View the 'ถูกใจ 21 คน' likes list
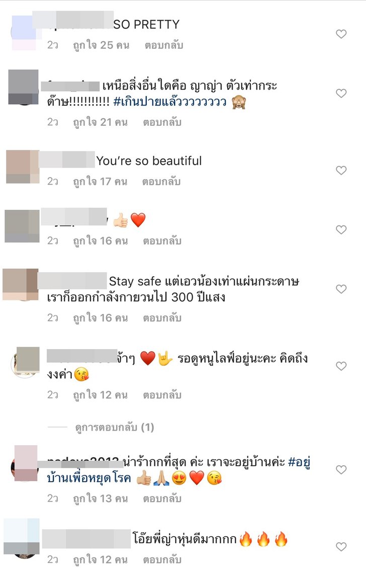The height and width of the screenshot is (588, 366). pos(101,122)
